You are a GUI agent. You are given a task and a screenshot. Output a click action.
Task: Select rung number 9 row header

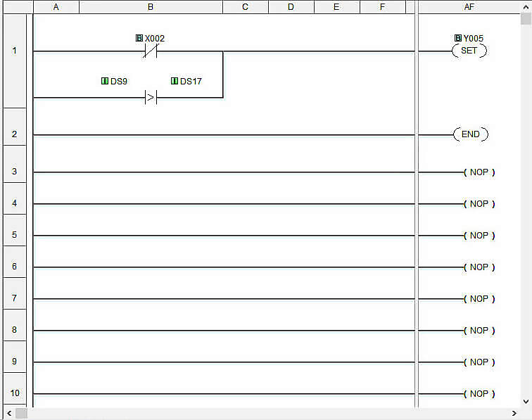point(15,357)
